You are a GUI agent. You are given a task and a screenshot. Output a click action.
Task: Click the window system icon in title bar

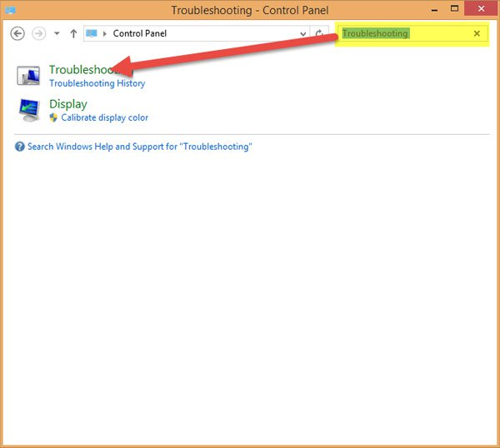point(10,10)
